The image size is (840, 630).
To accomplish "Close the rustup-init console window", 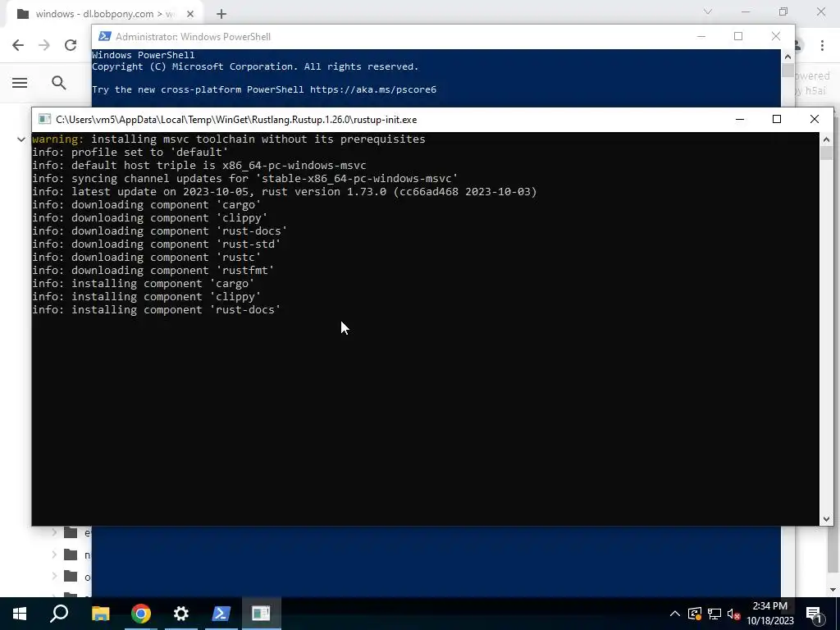I will (815, 120).
